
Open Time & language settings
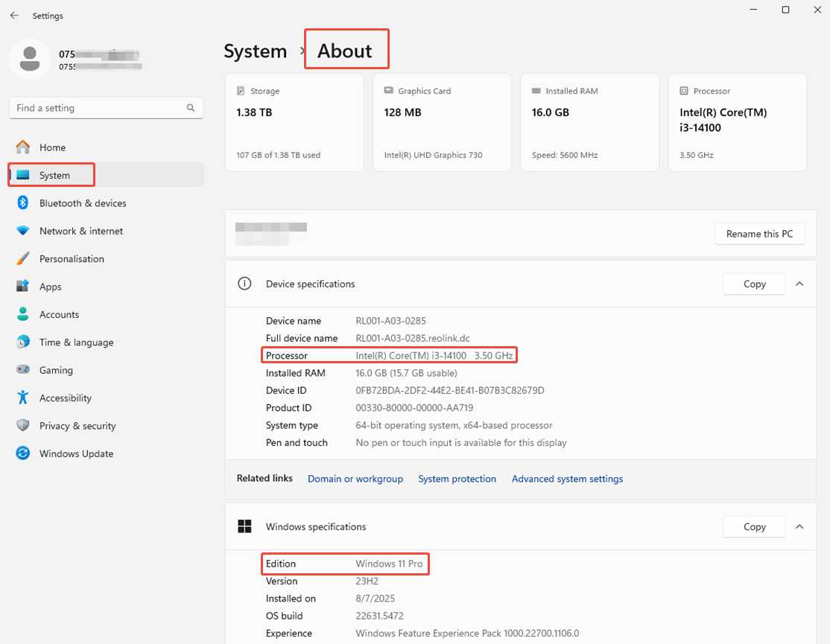[x=106, y=342]
